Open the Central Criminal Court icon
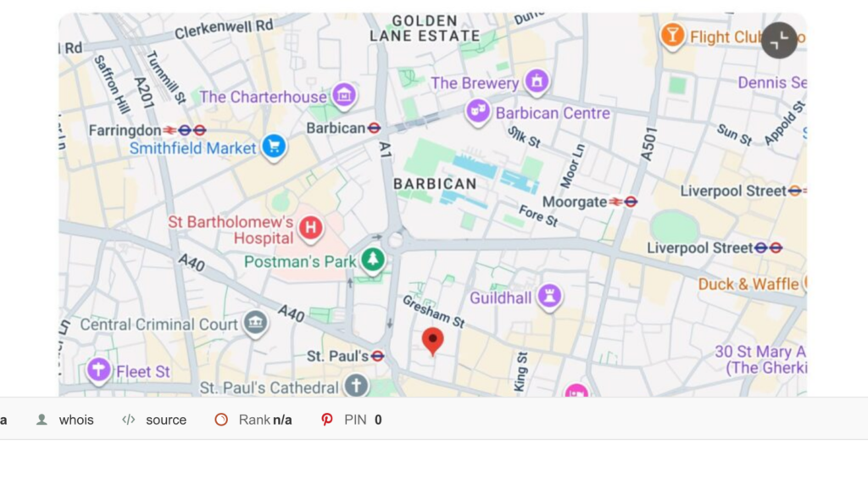The image size is (868, 484). (255, 324)
